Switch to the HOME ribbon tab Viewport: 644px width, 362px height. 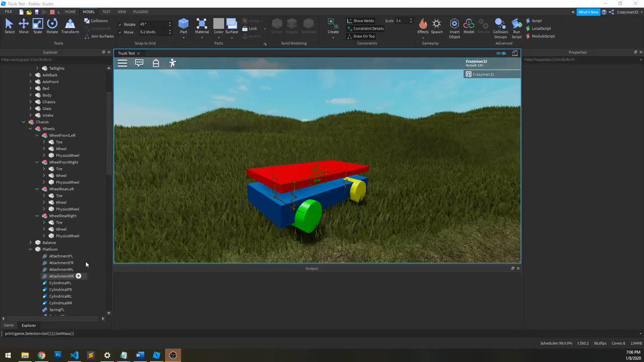[x=70, y=11]
